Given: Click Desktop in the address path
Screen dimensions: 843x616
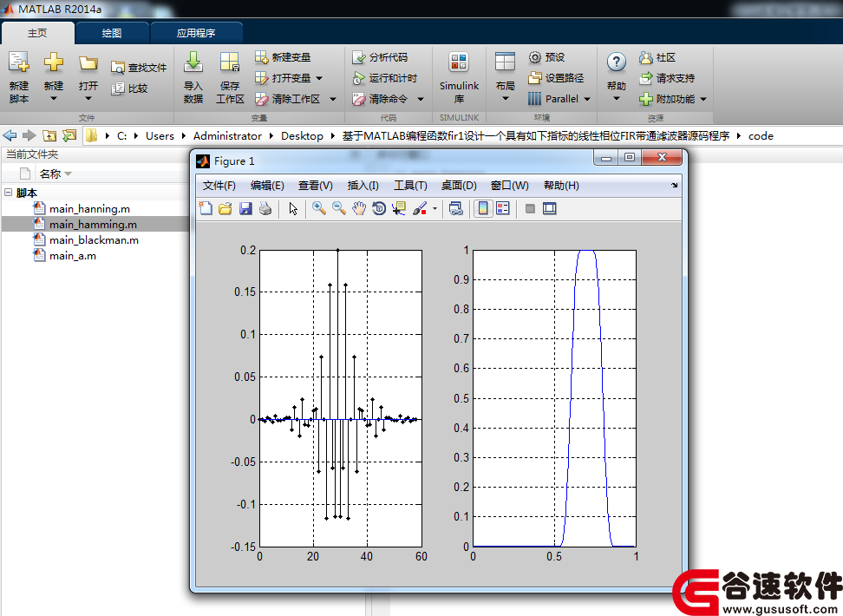Looking at the screenshot, I should (x=302, y=136).
